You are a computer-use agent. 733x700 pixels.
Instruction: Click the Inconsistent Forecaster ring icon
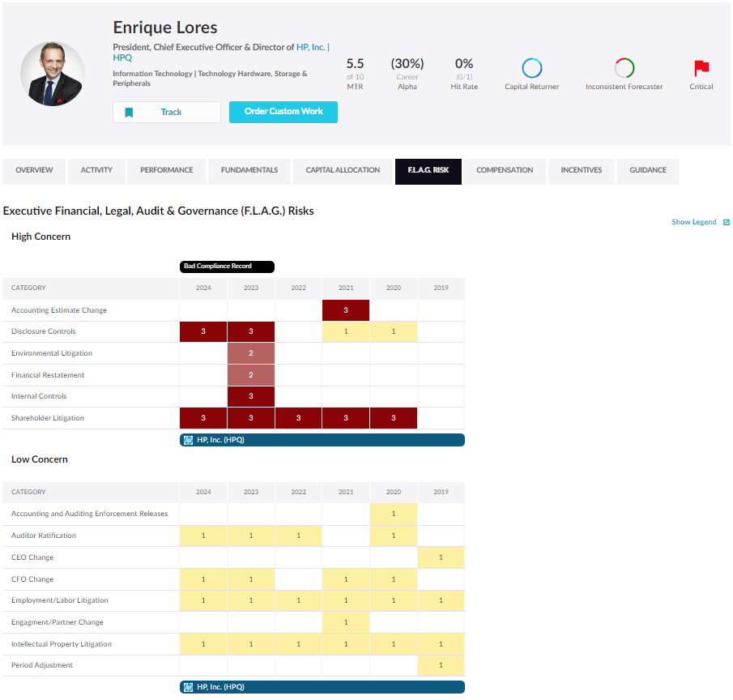pos(624,68)
